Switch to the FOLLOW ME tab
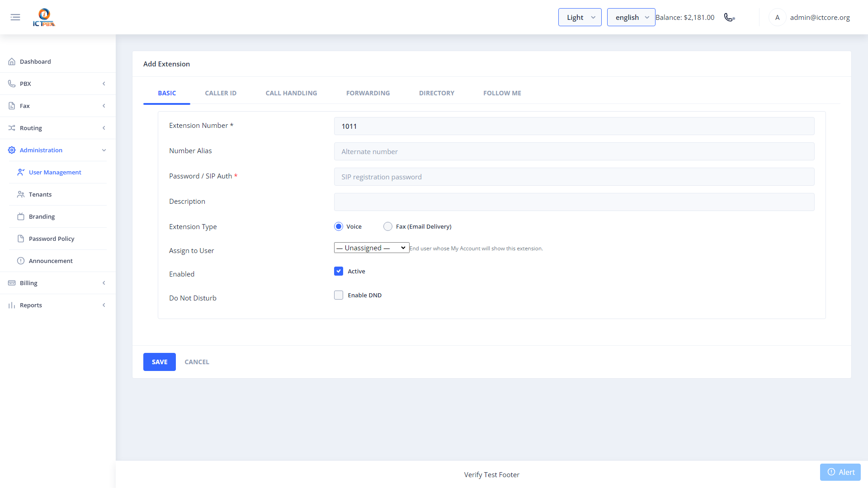The height and width of the screenshot is (488, 868). click(x=502, y=93)
